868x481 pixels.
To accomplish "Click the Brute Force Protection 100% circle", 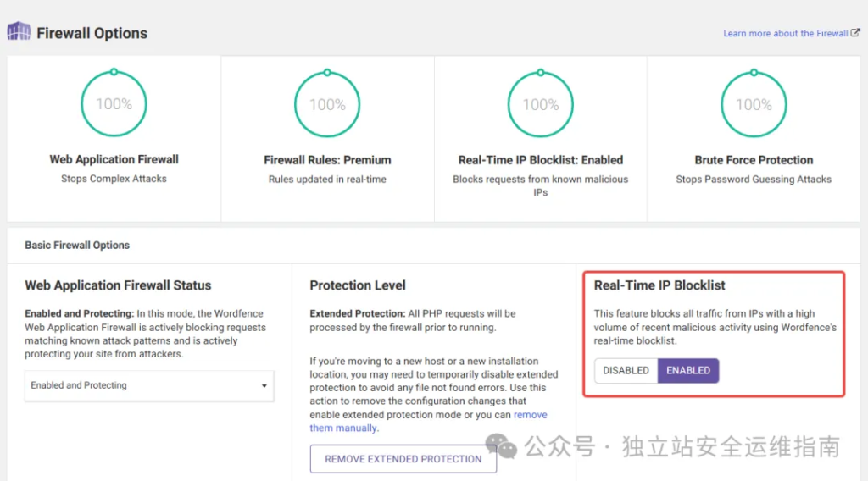I will [754, 104].
